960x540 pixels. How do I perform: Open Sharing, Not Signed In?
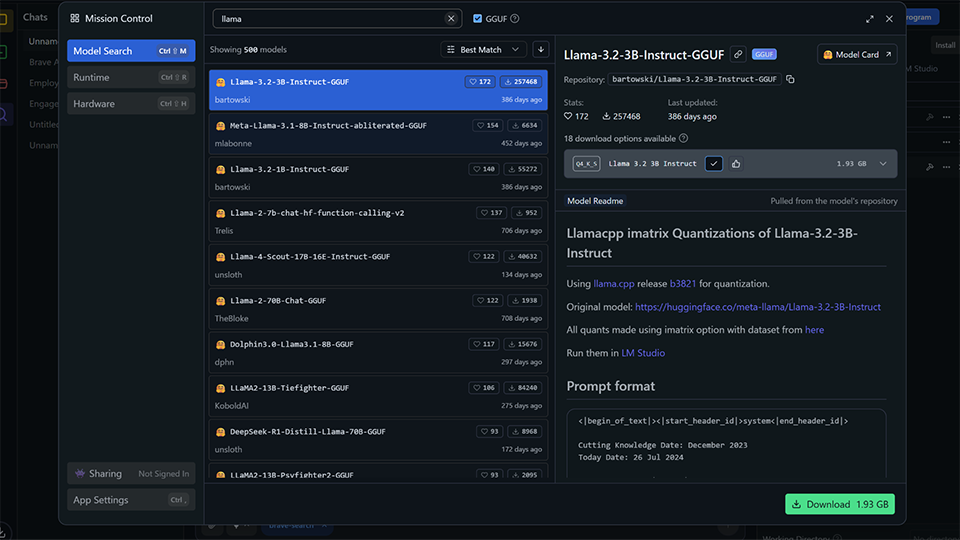[131, 473]
